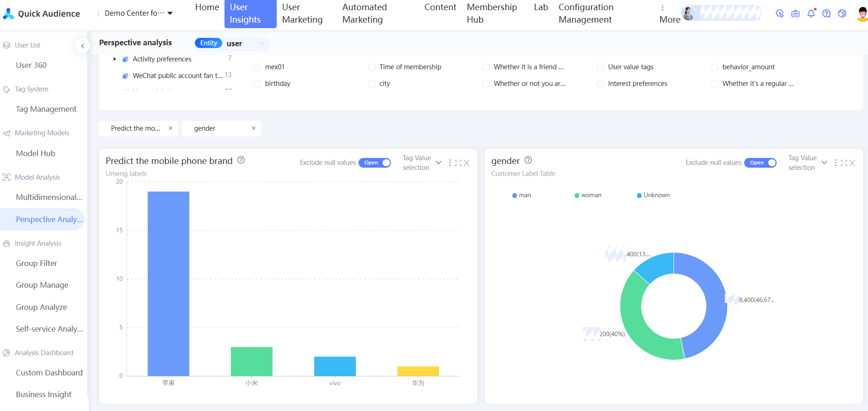
Task: Switch to the User Marketing tab
Action: pos(303,13)
